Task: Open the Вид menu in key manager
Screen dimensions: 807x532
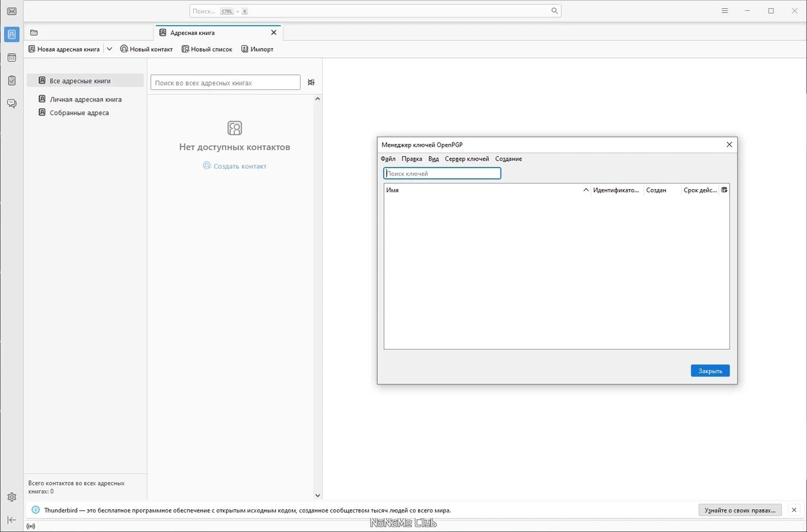Action: (434, 159)
